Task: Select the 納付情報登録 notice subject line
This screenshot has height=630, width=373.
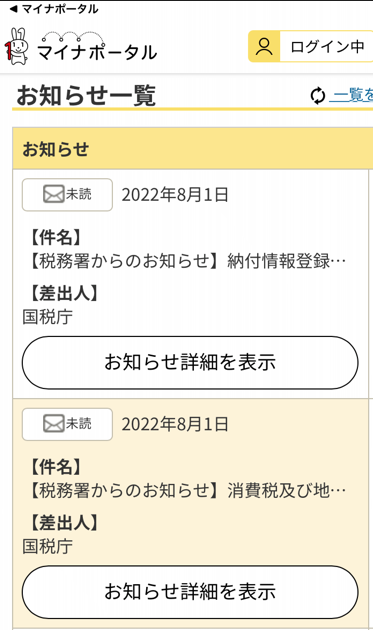Action: [187, 261]
